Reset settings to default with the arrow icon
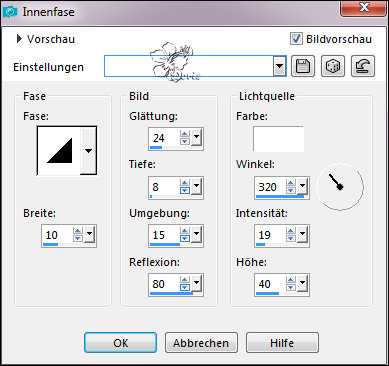The width and height of the screenshot is (389, 366). (363, 66)
